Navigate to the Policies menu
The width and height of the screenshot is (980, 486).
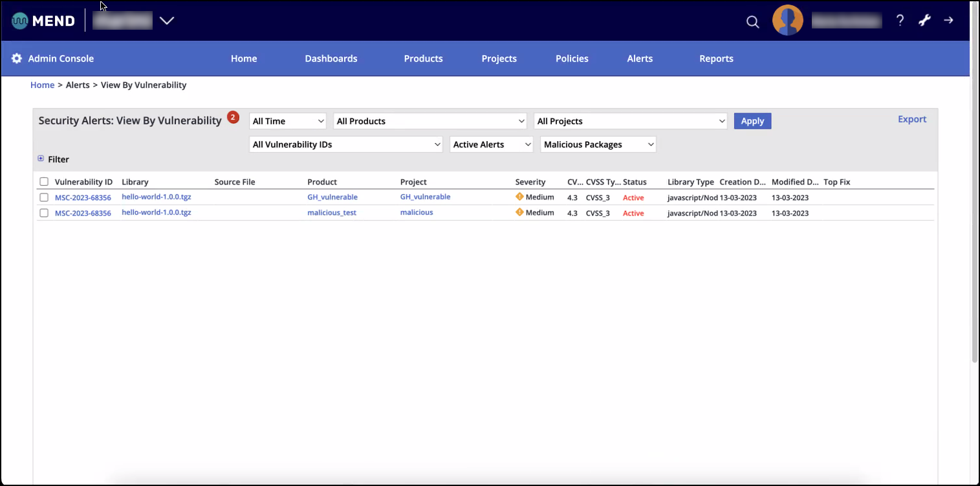[x=571, y=58]
